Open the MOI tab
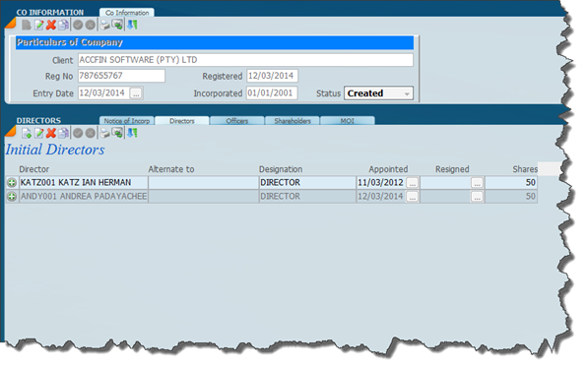The image size is (588, 368). tap(348, 121)
